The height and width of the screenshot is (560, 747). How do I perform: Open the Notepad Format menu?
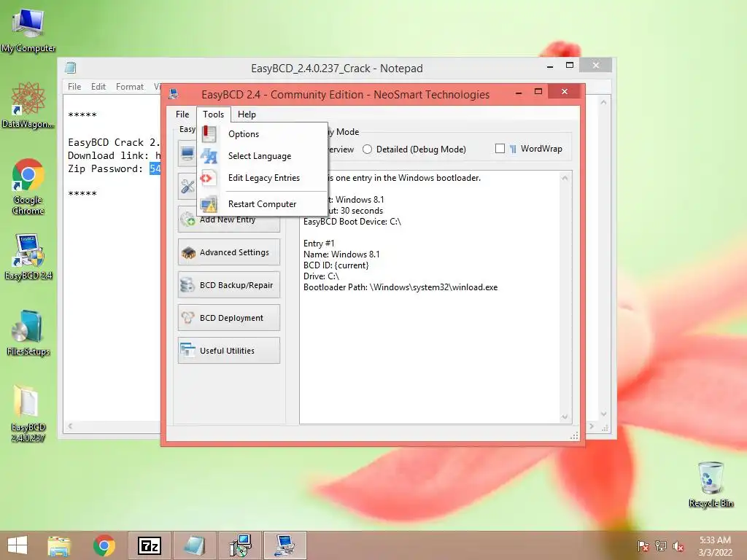130,87
